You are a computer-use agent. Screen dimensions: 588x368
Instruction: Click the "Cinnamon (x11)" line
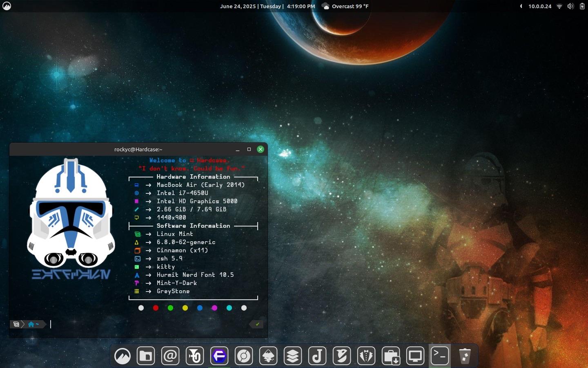[182, 250]
